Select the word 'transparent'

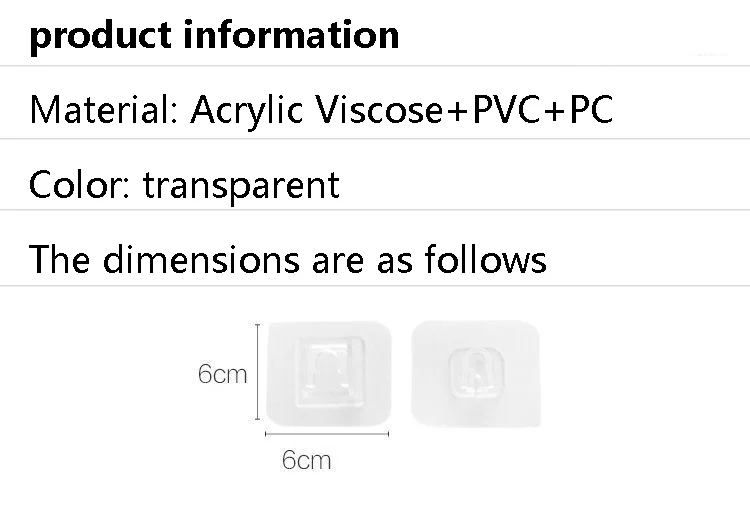pyautogui.click(x=241, y=184)
